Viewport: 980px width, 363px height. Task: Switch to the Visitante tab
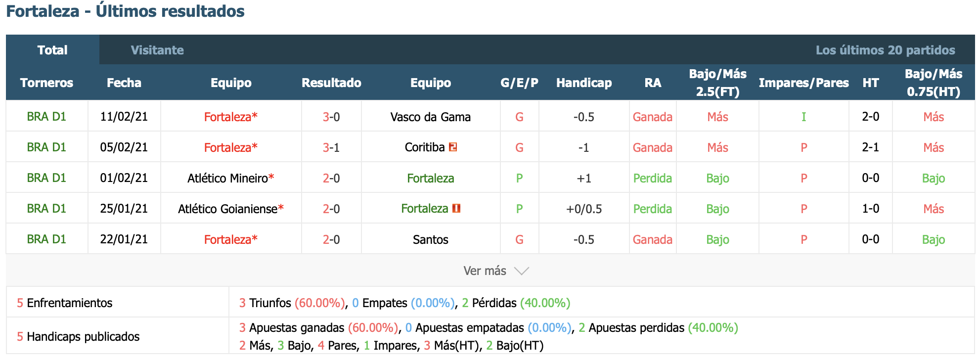coord(157,50)
